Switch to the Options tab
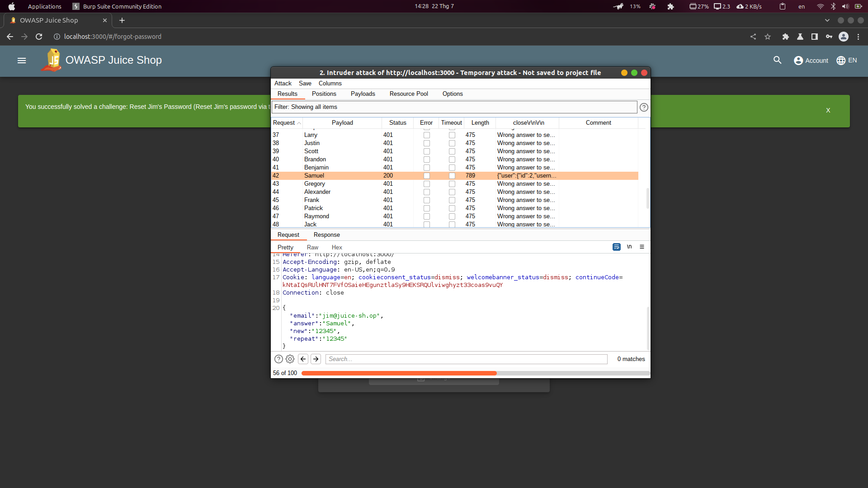Viewport: 868px width, 488px height. [x=453, y=94]
